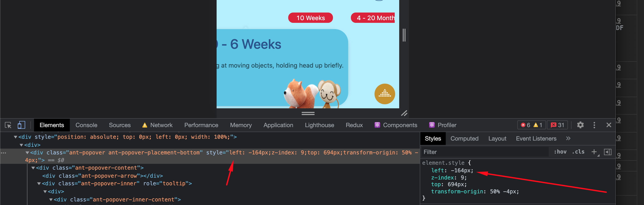The height and width of the screenshot is (205, 644).
Task: Collapse the ant-popover-inner-content node
Action: (x=51, y=199)
